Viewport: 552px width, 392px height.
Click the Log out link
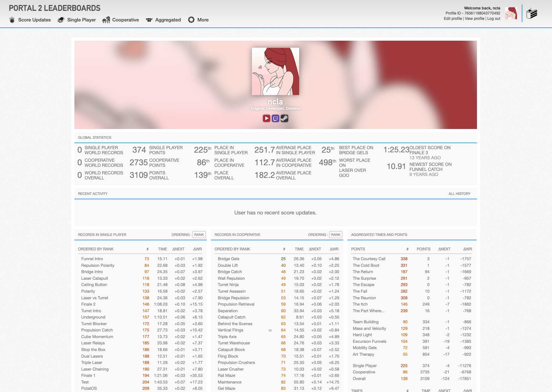click(493, 18)
